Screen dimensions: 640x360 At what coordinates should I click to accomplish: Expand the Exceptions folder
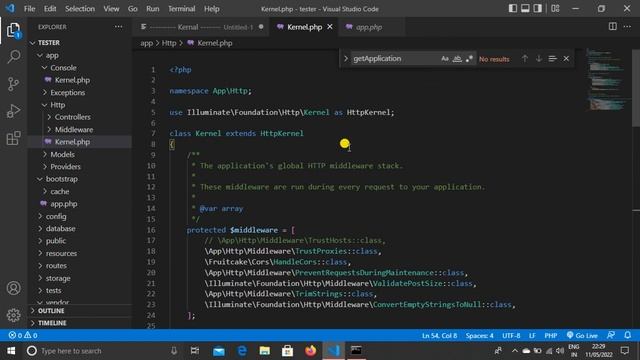tap(67, 93)
